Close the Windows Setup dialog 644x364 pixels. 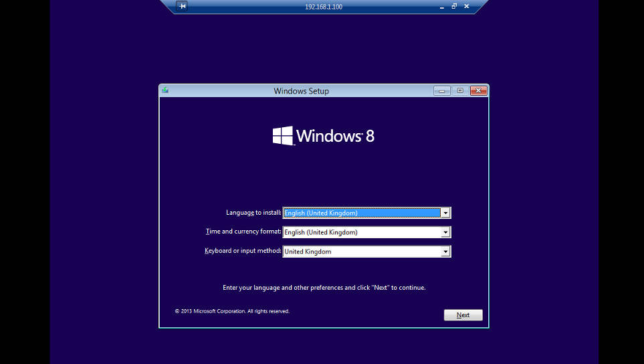click(478, 91)
